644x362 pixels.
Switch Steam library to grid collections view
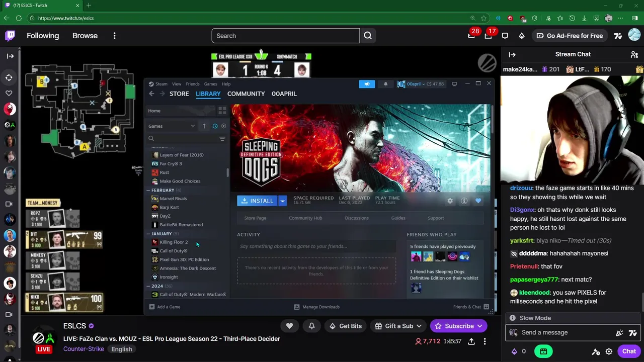pos(222,111)
